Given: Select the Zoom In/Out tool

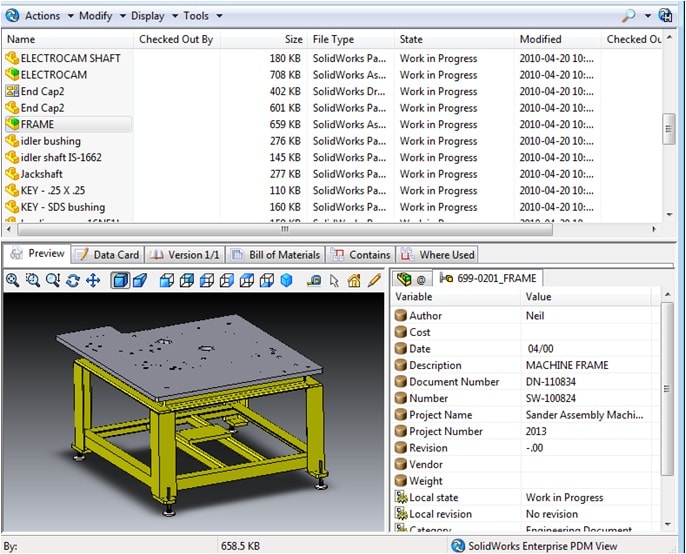Looking at the screenshot, I should click(x=53, y=281).
